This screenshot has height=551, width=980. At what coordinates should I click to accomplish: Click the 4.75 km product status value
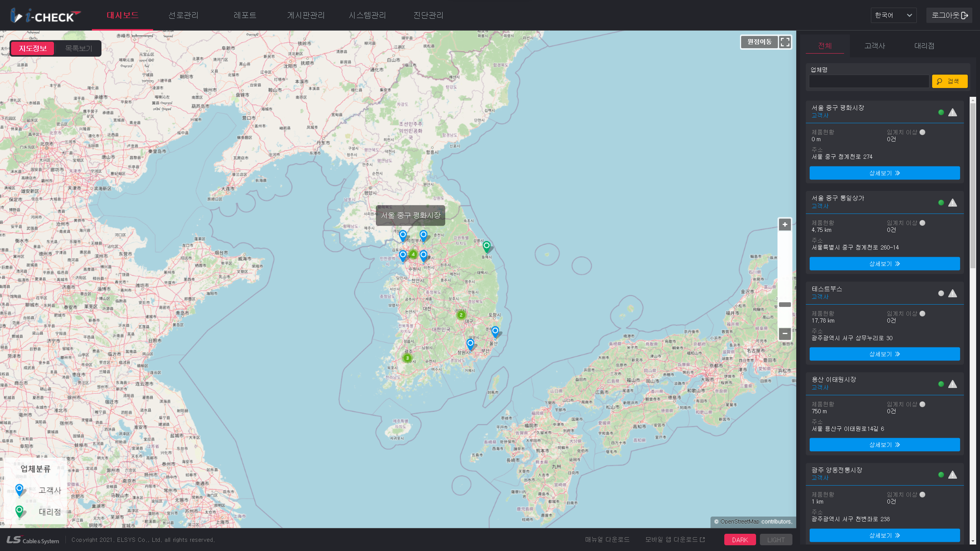click(x=822, y=230)
